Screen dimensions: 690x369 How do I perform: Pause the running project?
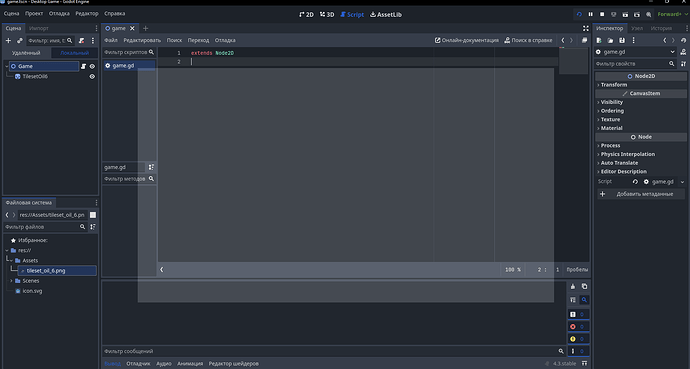coord(591,15)
